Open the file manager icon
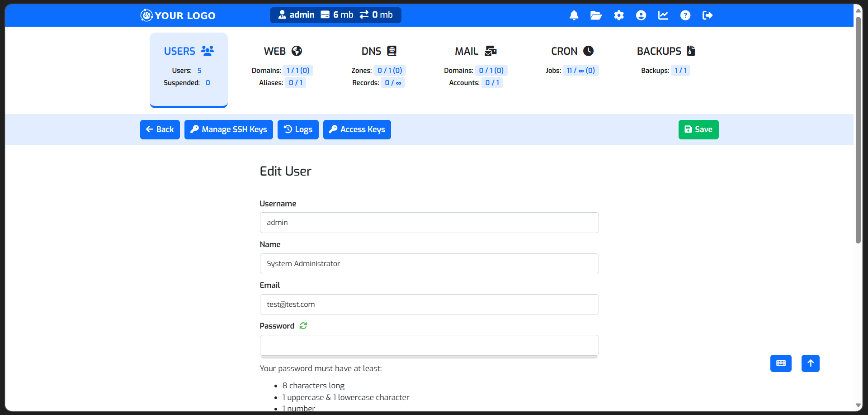Viewport: 868px width, 415px height. coord(595,15)
